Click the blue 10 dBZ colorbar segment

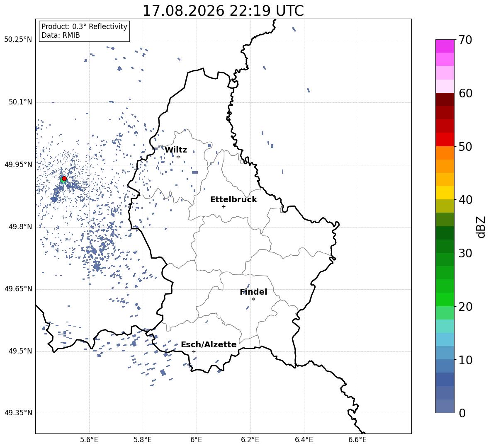[445, 353]
